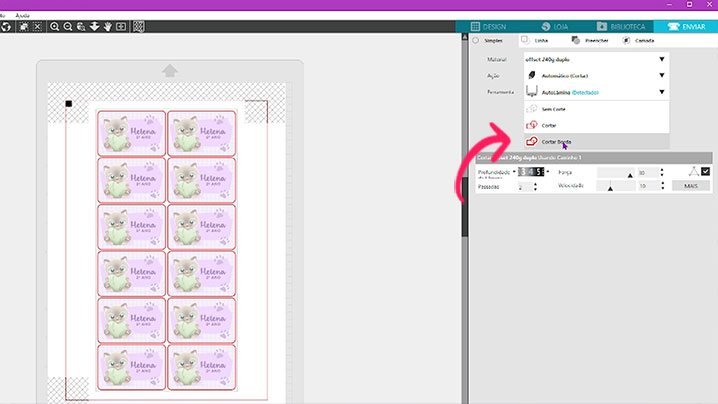Select the Simples radio button

pyautogui.click(x=476, y=40)
